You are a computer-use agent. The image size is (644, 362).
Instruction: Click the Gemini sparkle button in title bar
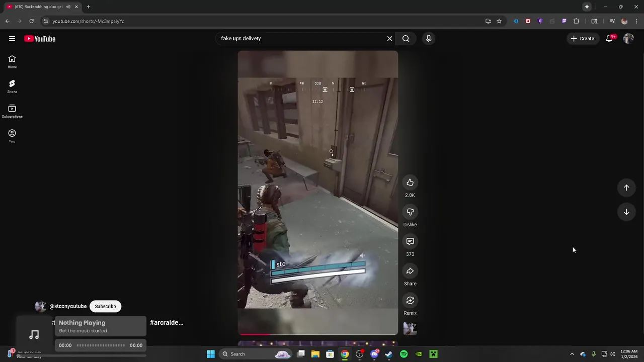587,7
